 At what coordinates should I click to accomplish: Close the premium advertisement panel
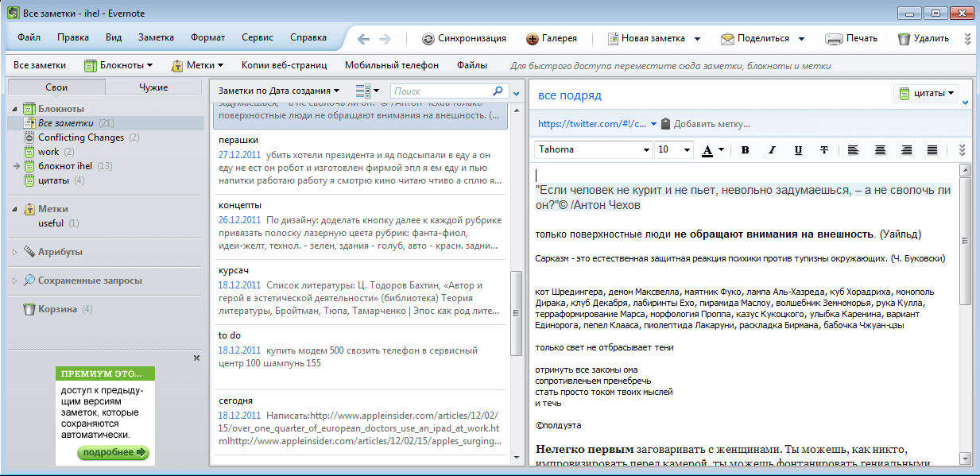pos(197,358)
